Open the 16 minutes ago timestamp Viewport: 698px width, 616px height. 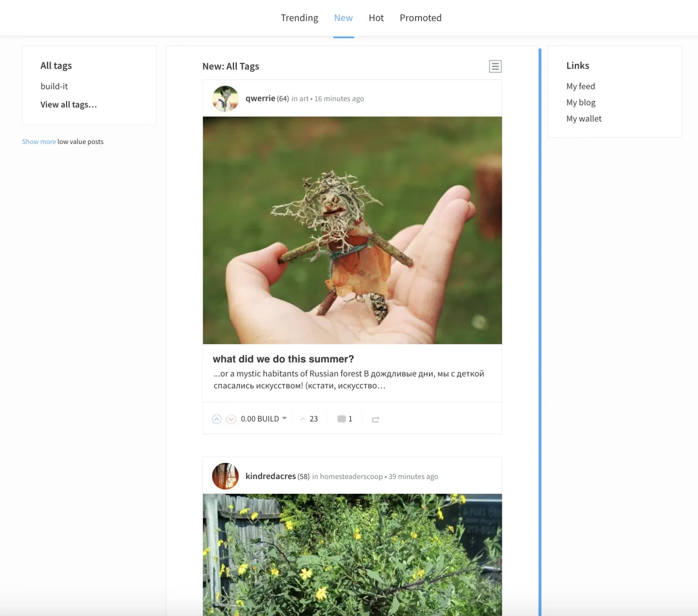[339, 99]
